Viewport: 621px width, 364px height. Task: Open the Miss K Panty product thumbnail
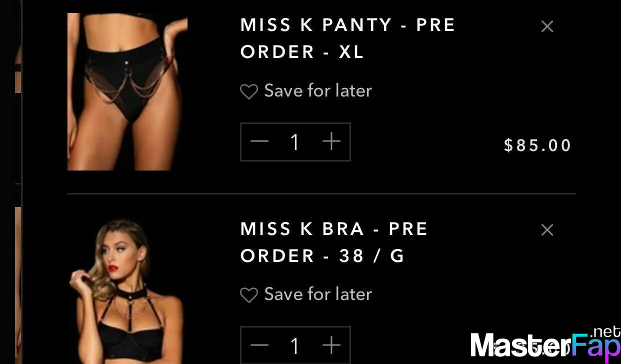click(127, 91)
